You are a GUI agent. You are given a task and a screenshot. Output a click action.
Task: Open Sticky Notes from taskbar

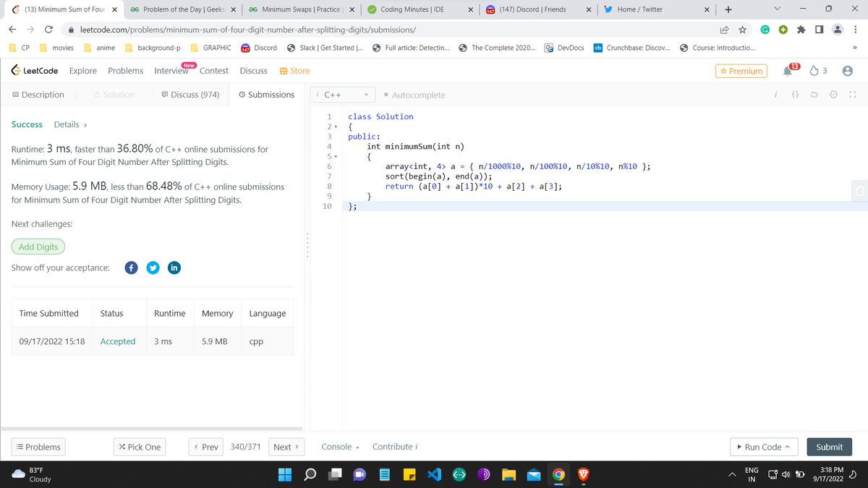click(x=409, y=475)
